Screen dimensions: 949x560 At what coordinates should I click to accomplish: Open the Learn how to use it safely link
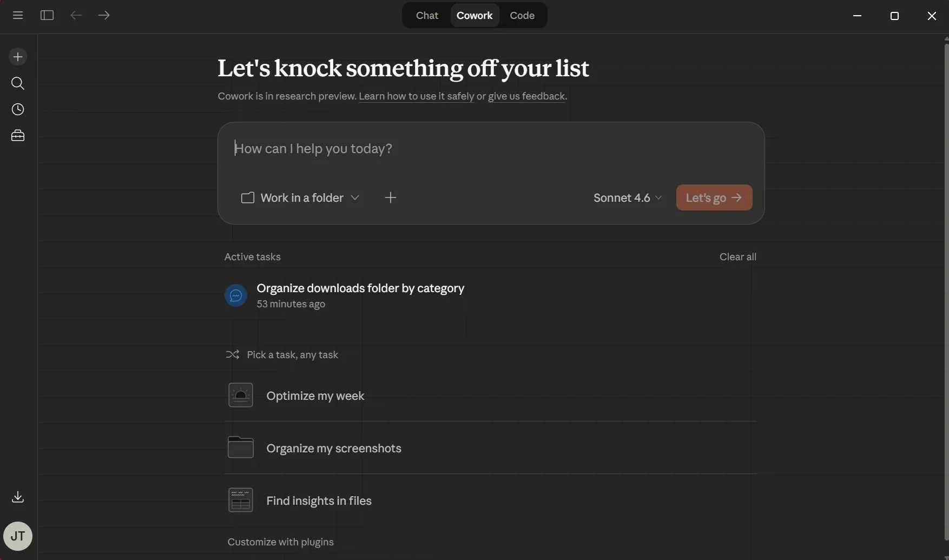(x=416, y=96)
